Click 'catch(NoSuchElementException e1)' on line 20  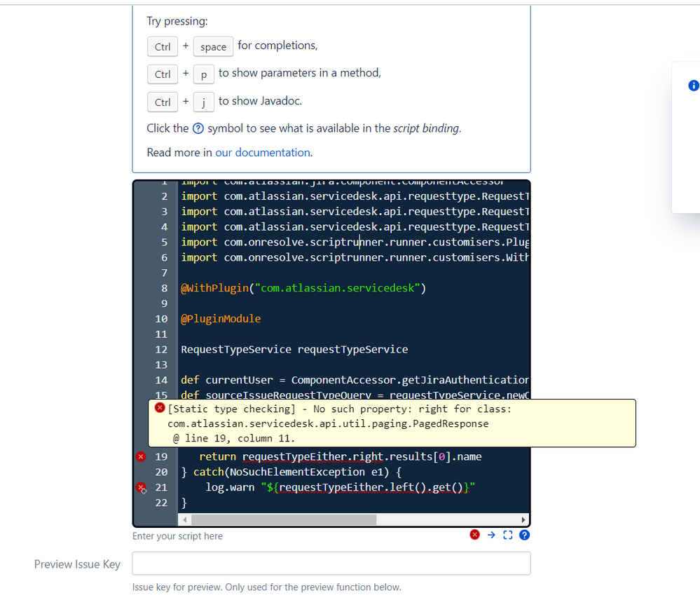[x=291, y=472]
